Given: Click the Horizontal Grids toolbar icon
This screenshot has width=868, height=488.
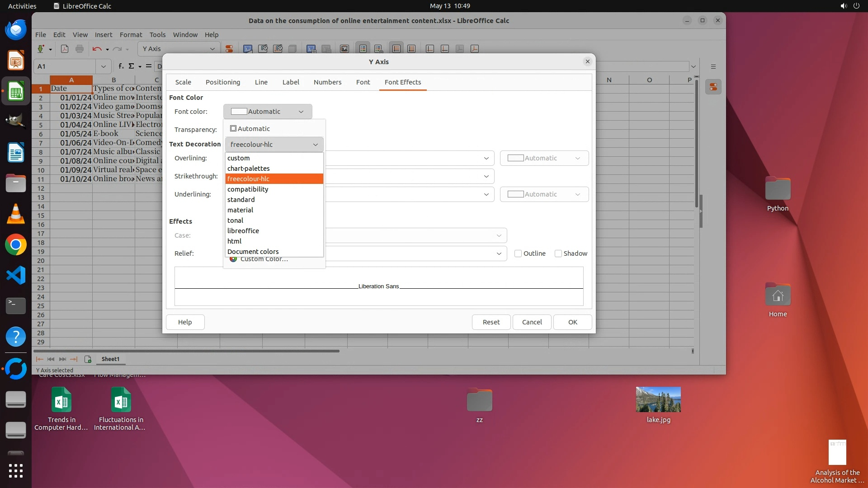Looking at the screenshot, I should pyautogui.click(x=396, y=49).
